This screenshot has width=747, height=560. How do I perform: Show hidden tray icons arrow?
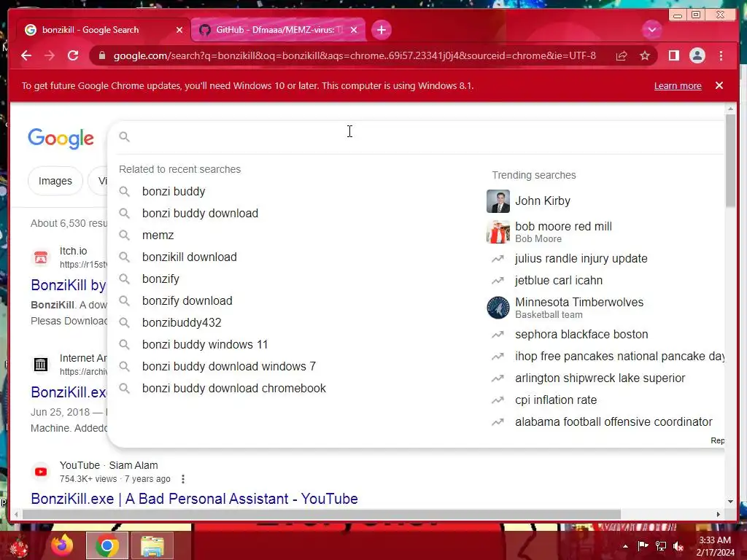625,546
